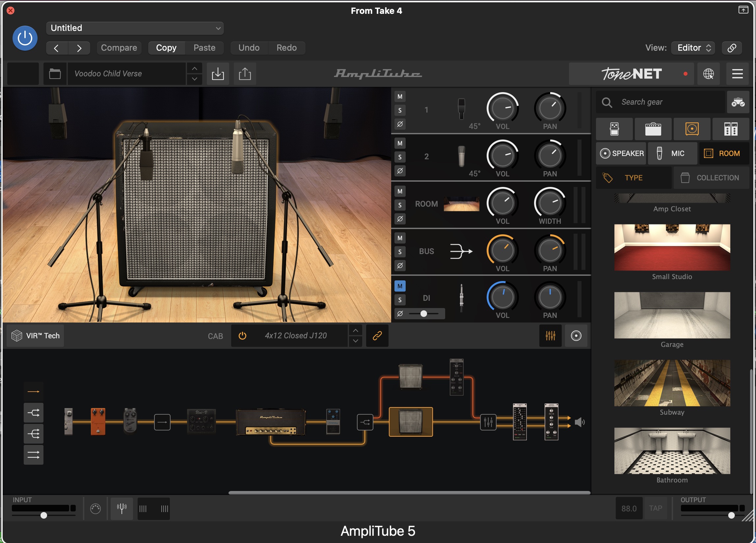This screenshot has height=543, width=756.
Task: Invert phase on mic channel 1
Action: 400,124
